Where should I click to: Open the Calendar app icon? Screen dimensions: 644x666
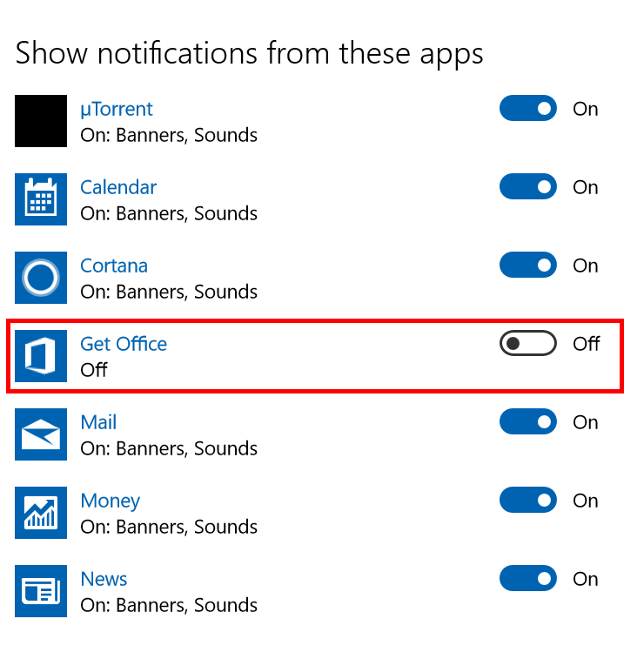[x=41, y=199]
